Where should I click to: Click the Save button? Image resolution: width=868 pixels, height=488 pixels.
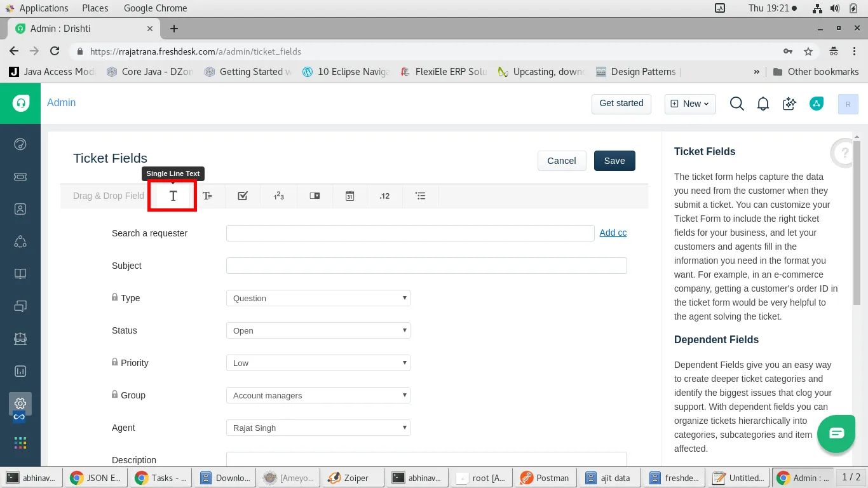tap(614, 161)
